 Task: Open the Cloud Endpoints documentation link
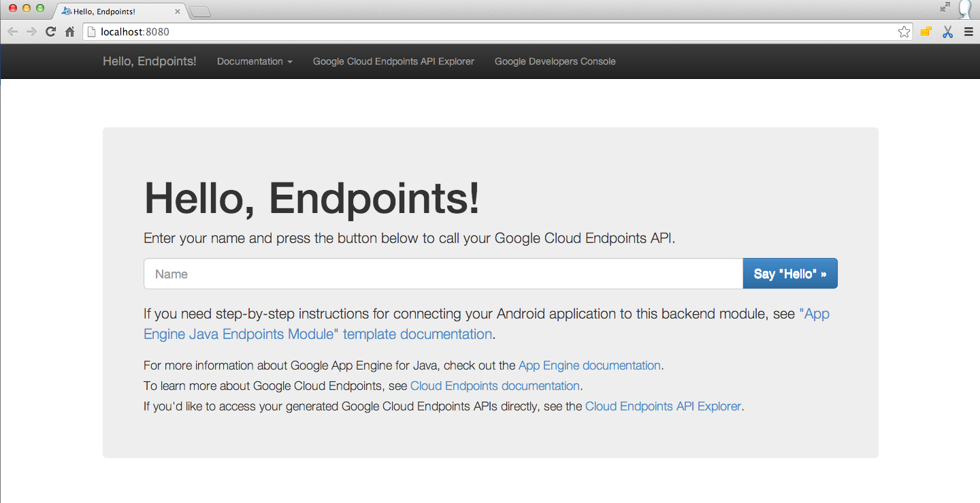point(495,386)
